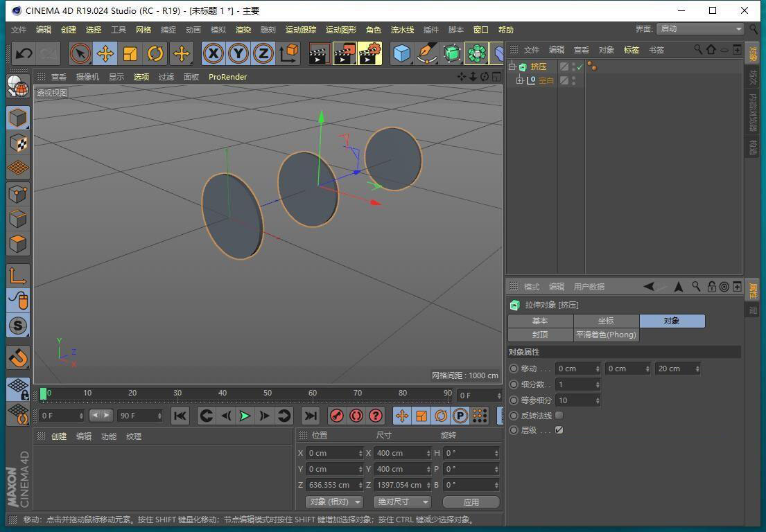Select the Live Selection arrow tool
The height and width of the screenshot is (532, 766).
coord(80,53)
